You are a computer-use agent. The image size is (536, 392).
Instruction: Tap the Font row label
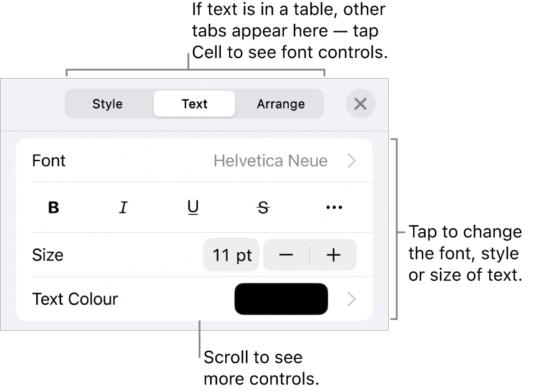coord(49,161)
